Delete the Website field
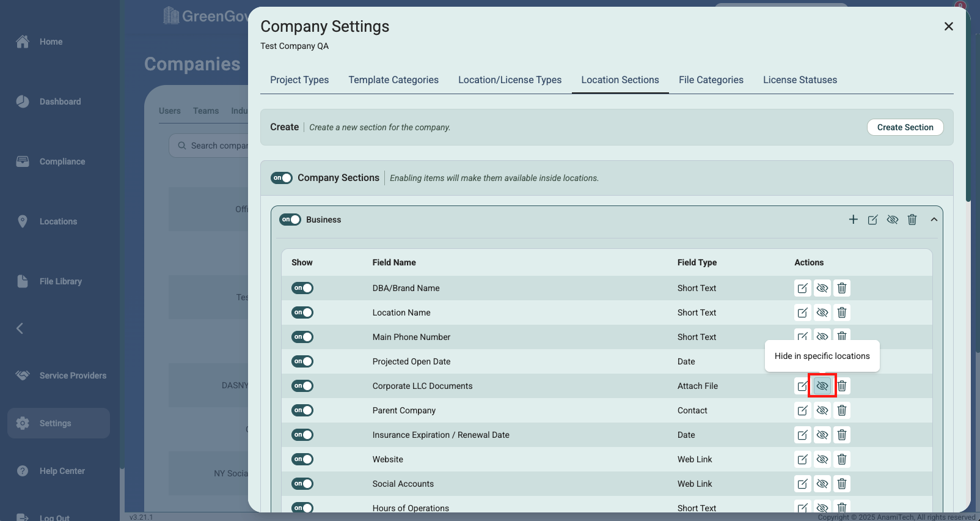This screenshot has width=980, height=521. click(842, 459)
